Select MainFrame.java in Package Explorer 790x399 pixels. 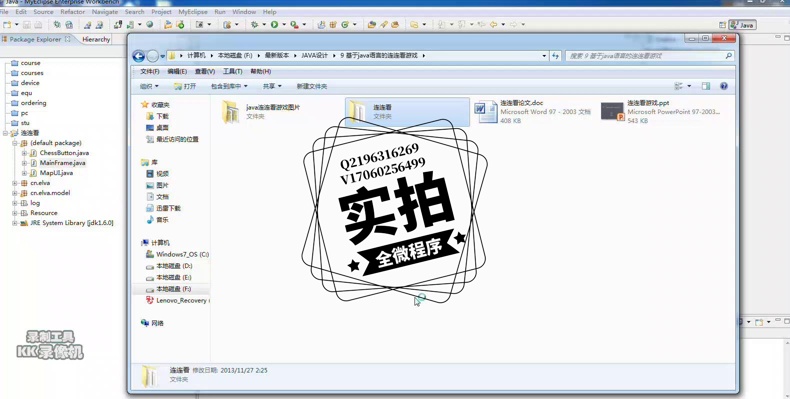point(62,163)
